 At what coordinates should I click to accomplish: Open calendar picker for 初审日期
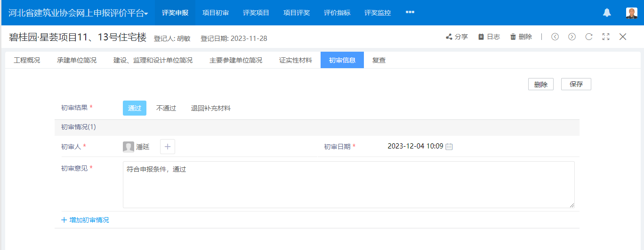tap(449, 147)
